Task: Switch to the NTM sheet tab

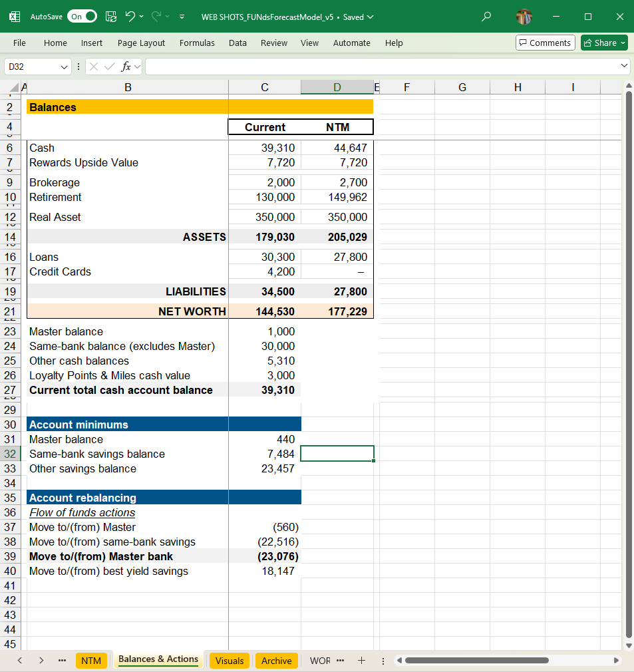Action: (91, 661)
